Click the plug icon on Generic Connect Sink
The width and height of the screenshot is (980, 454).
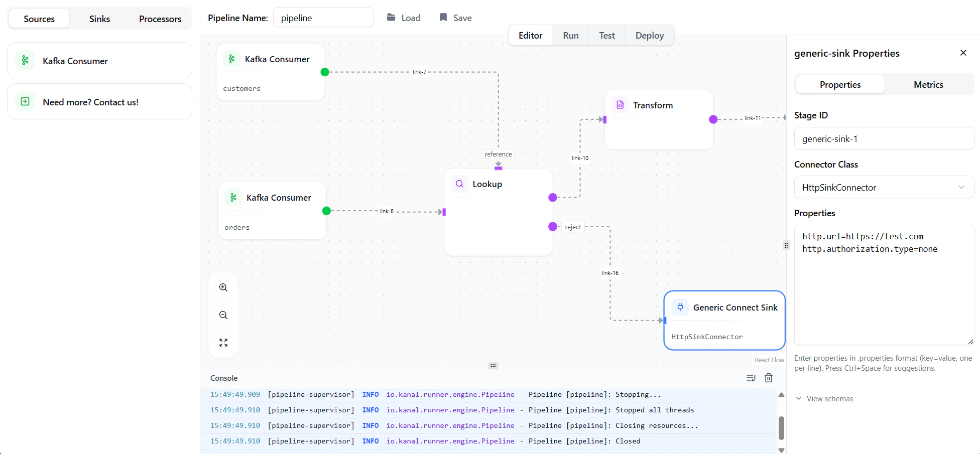point(680,307)
